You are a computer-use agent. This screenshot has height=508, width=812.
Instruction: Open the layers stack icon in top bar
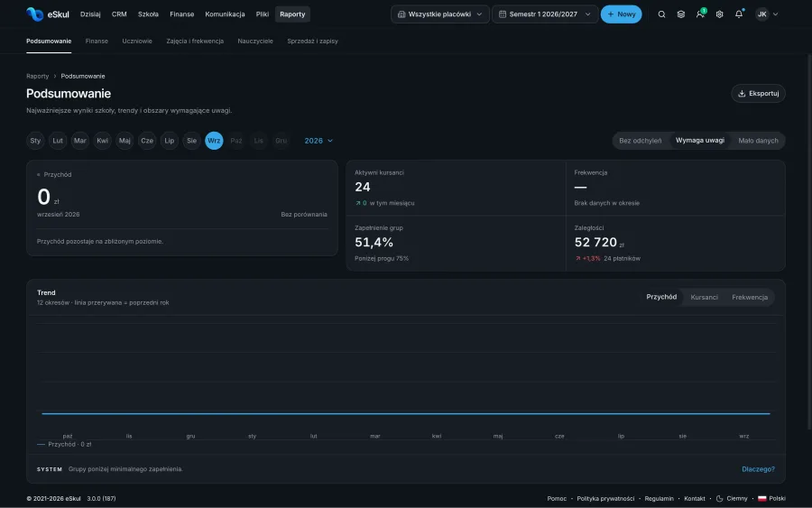coord(681,14)
